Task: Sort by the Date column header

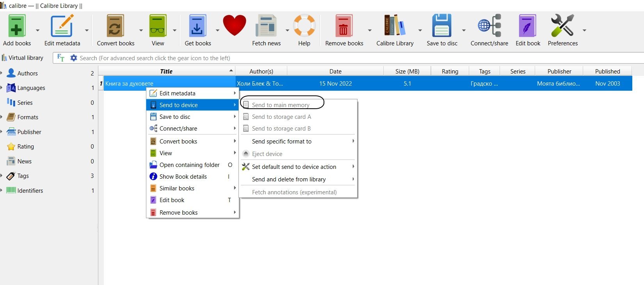Action: pos(335,71)
